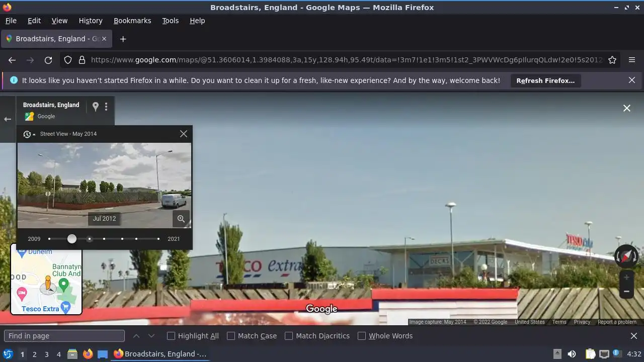Open the Tools menu
644x362 pixels.
(x=171, y=21)
